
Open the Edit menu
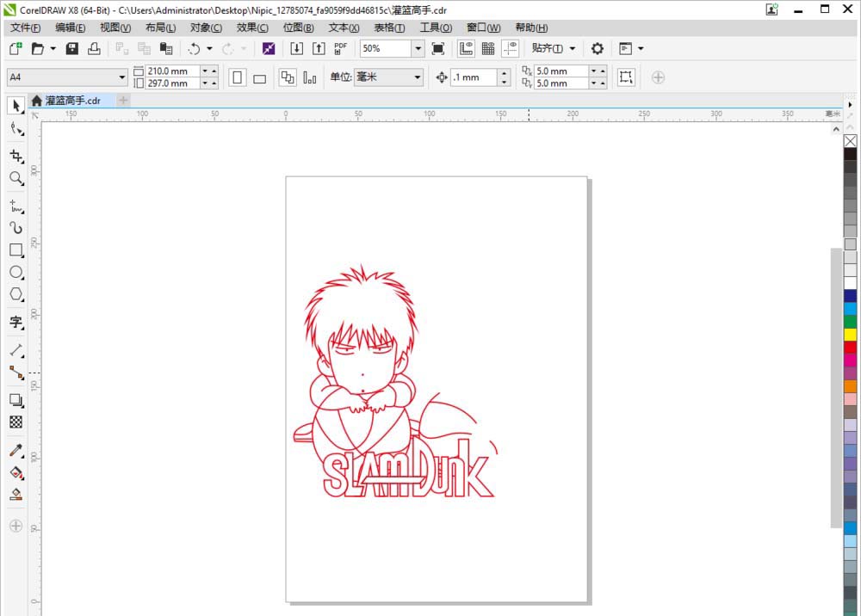pos(71,28)
